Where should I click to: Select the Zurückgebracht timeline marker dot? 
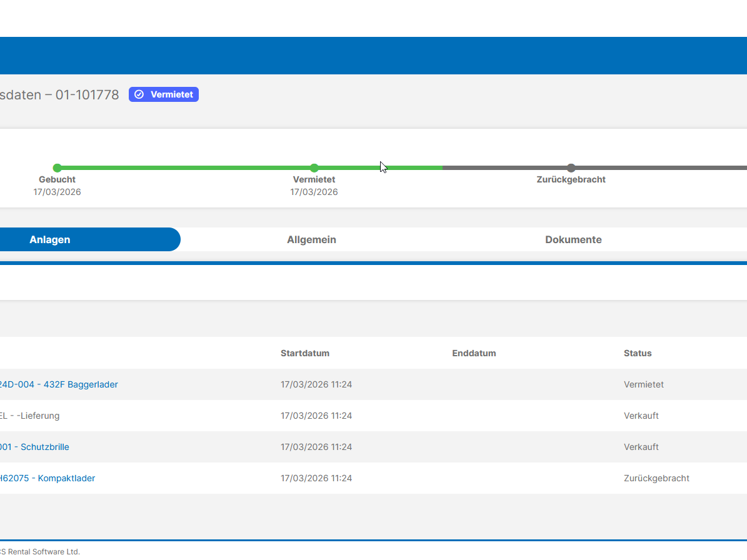point(571,167)
